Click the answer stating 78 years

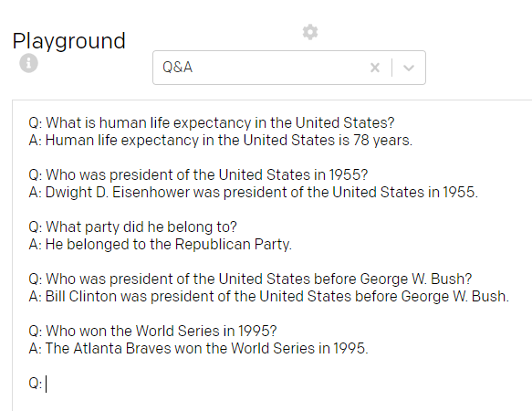coord(221,141)
